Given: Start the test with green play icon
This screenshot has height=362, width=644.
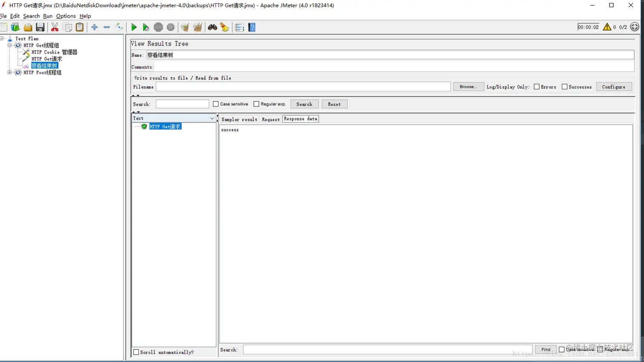Looking at the screenshot, I should pos(134,27).
